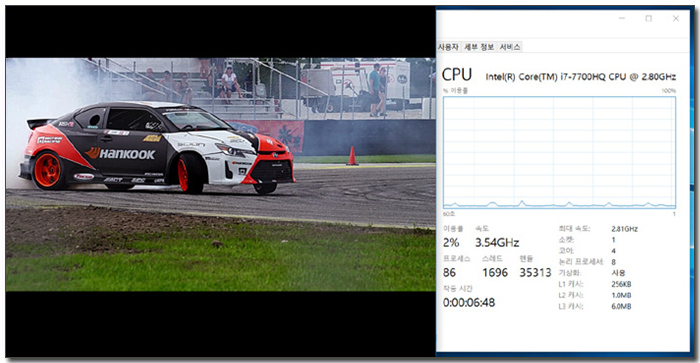Click the CPU utilization graph
Screen dimensions: 700x363
click(x=559, y=152)
